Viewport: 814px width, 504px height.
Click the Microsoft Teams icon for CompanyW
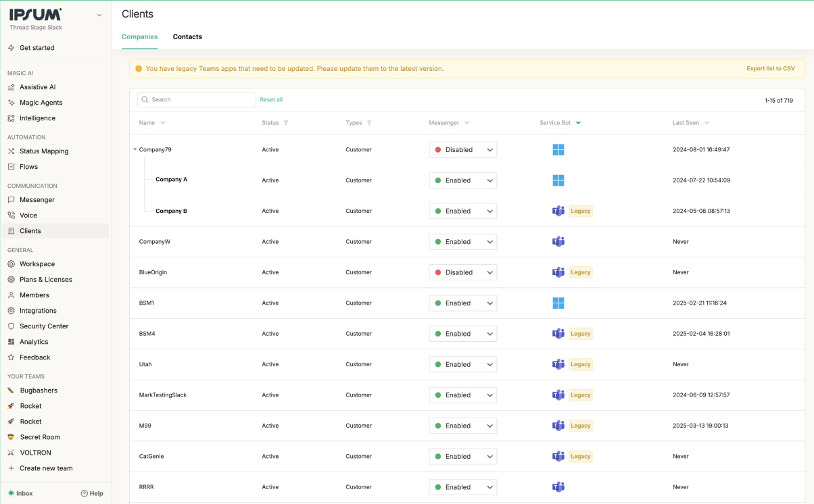tap(558, 242)
